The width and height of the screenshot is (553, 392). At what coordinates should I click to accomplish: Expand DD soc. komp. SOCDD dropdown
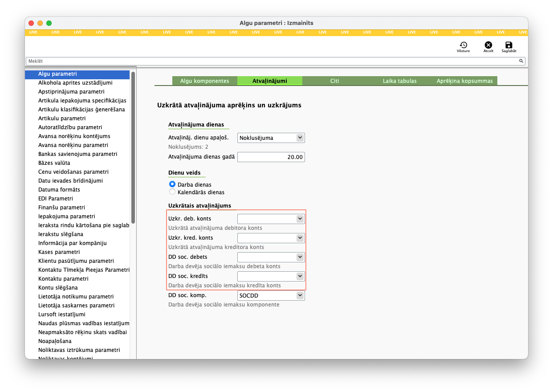tap(300, 295)
